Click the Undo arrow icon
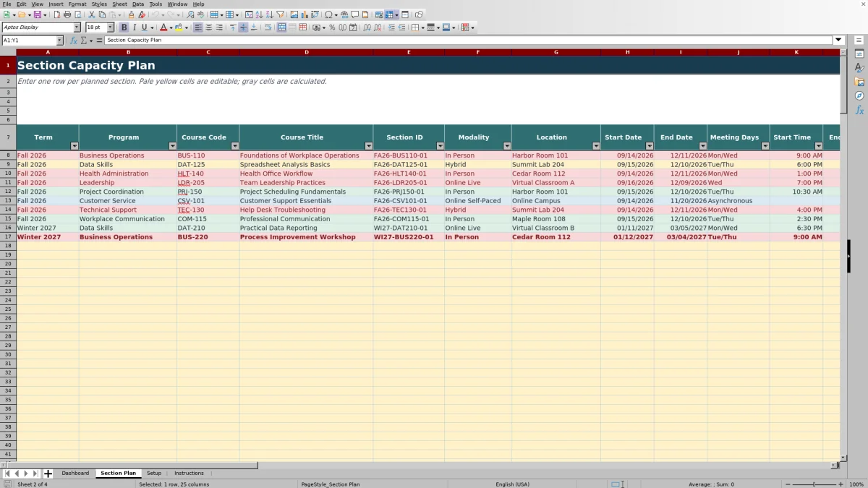The image size is (868, 488). (155, 14)
